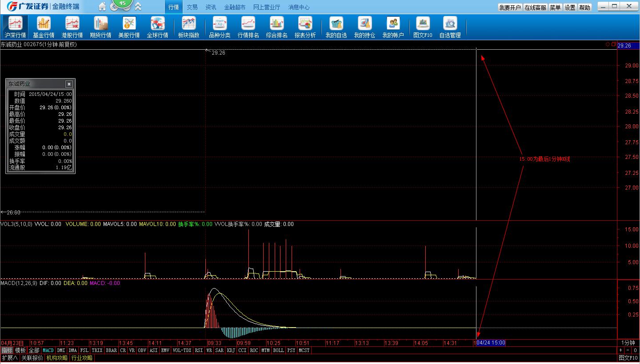640x364 pixels.
Task: Click the 我要开户 button
Action: pyautogui.click(x=509, y=8)
